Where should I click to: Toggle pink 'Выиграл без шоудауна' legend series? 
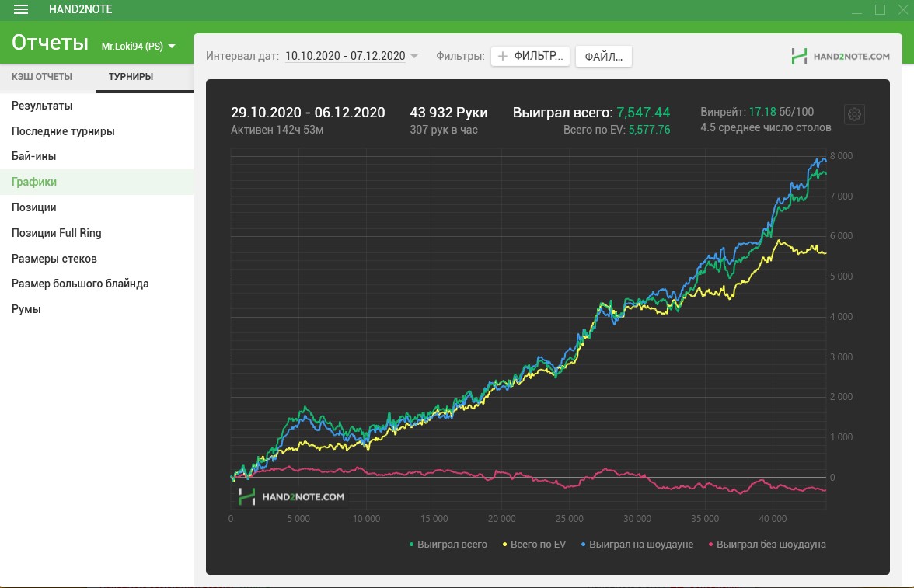tap(767, 544)
